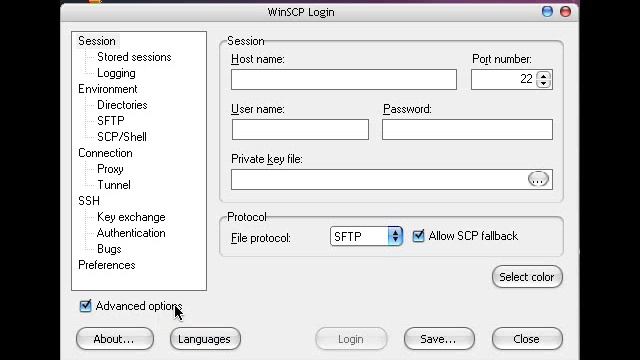Open the Proxy settings page

[x=110, y=169]
